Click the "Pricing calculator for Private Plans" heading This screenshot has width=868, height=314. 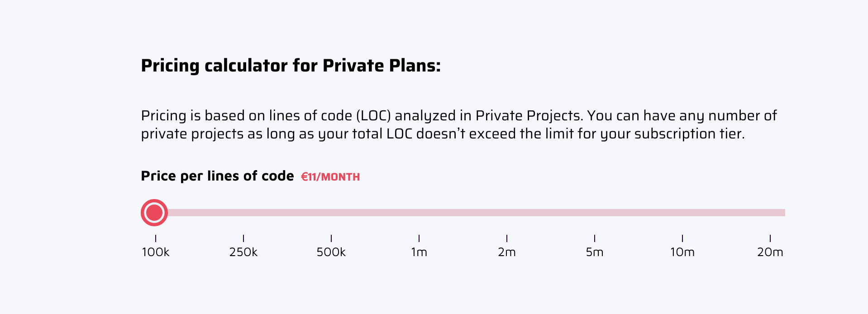point(291,66)
